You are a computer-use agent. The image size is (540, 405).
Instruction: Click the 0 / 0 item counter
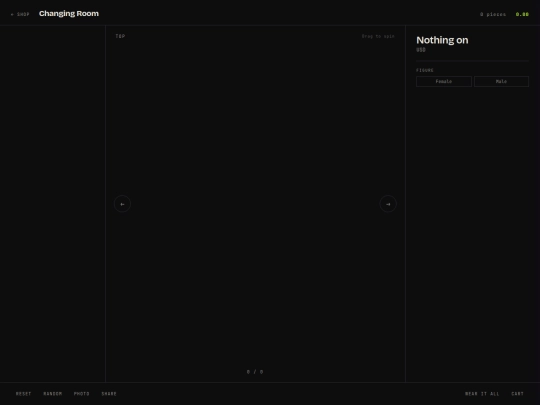(255, 372)
